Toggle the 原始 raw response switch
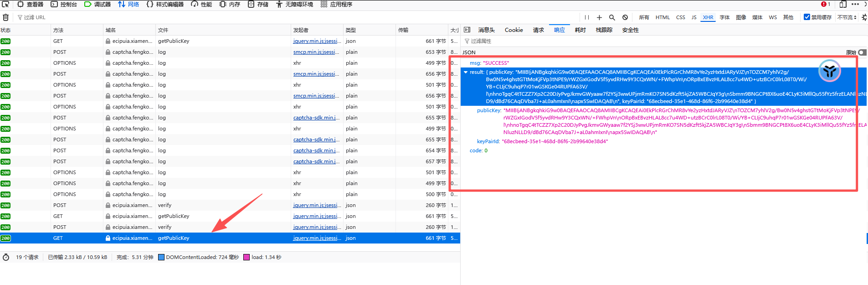The image size is (868, 285). click(862, 52)
